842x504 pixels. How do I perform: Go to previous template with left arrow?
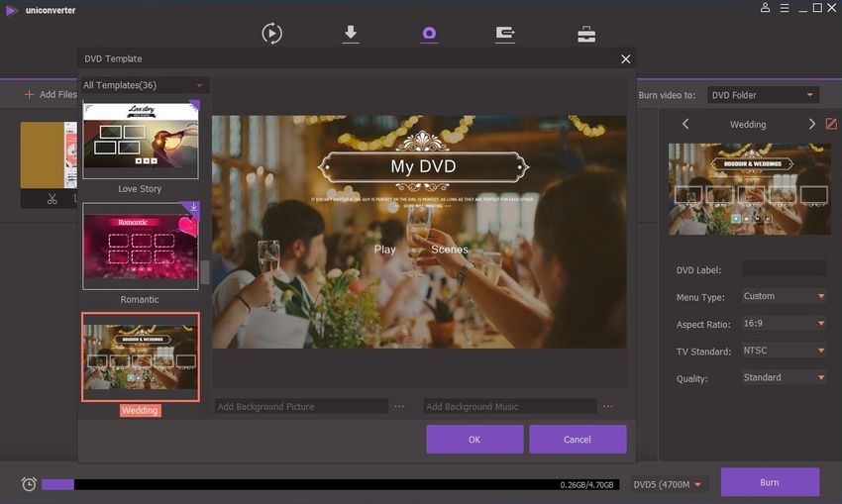point(685,124)
